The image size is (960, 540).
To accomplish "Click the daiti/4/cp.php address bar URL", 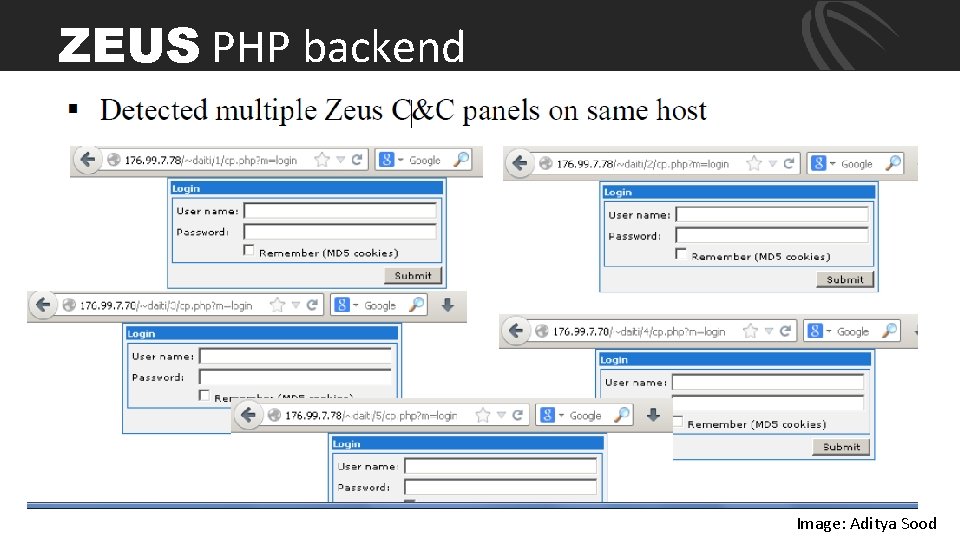I will [639, 331].
